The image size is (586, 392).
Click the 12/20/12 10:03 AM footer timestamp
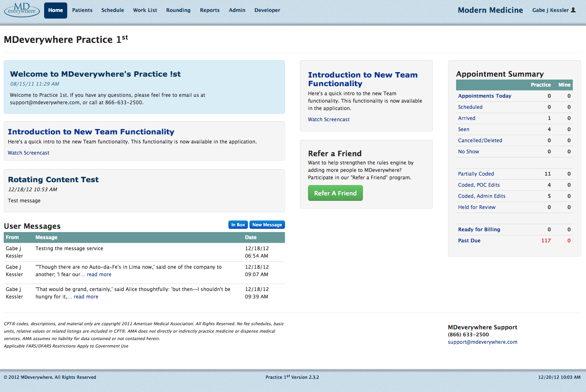[559, 377]
